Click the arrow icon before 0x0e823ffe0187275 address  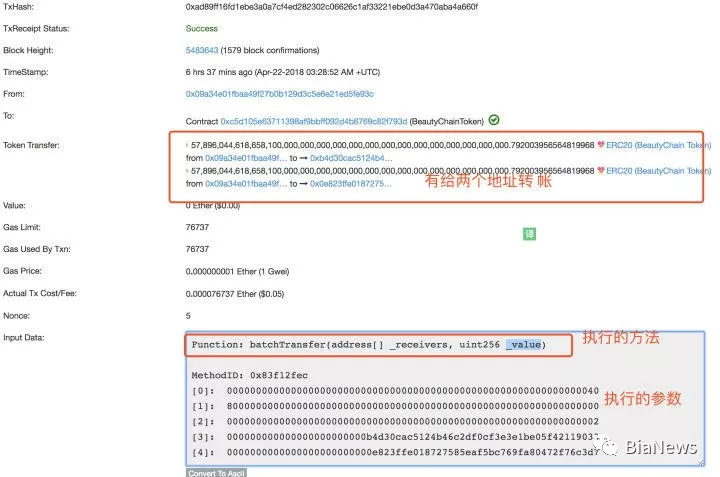click(304, 184)
